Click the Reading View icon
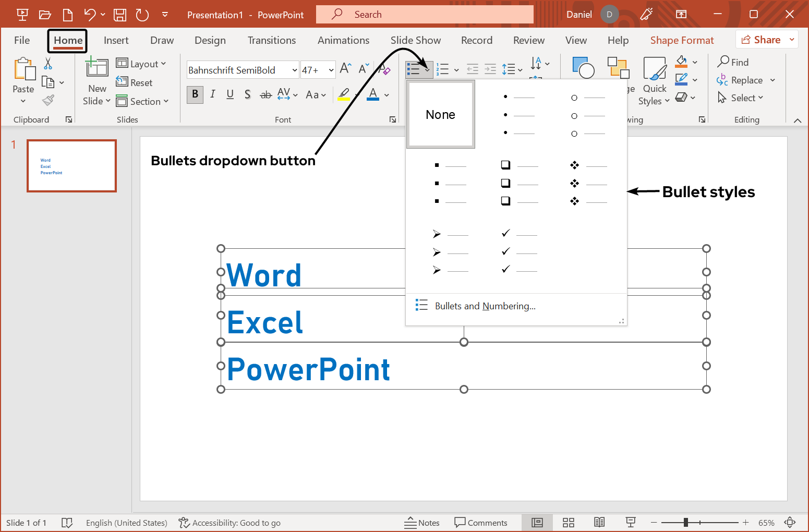The image size is (809, 532). 599,523
